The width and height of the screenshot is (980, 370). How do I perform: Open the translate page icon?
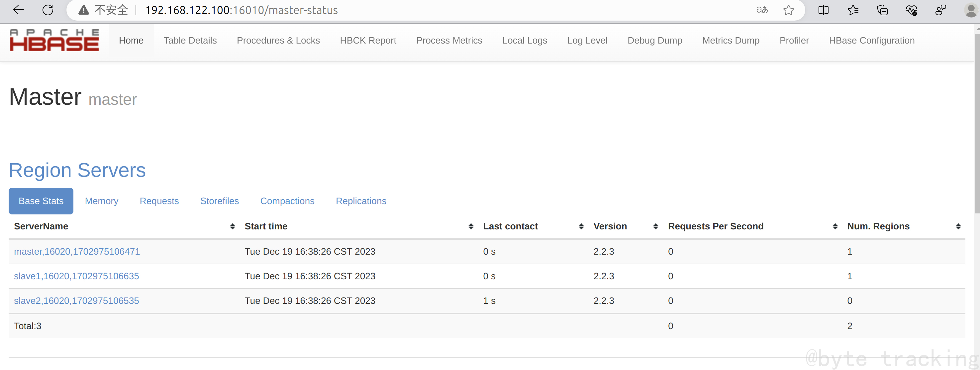[762, 10]
